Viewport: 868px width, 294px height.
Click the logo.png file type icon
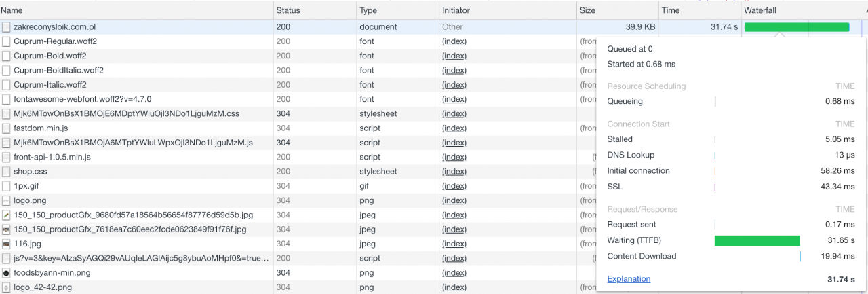(x=6, y=200)
